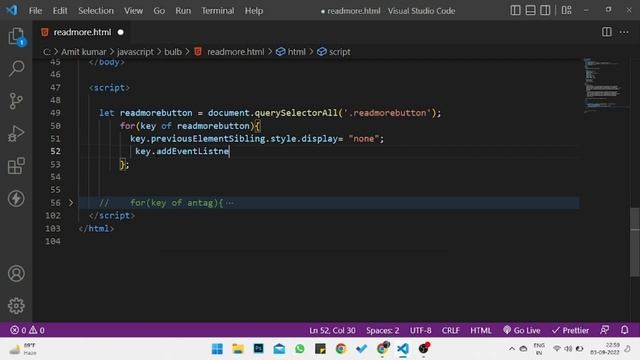This screenshot has height=360, width=640.
Task: Close readmore.html tab via unsaved dot
Action: tap(120, 32)
